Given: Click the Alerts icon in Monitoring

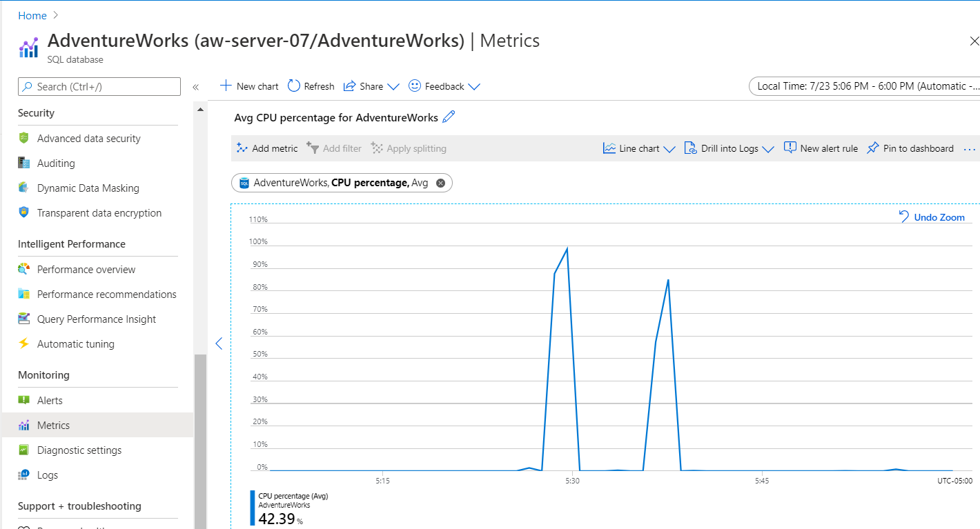Looking at the screenshot, I should [24, 400].
